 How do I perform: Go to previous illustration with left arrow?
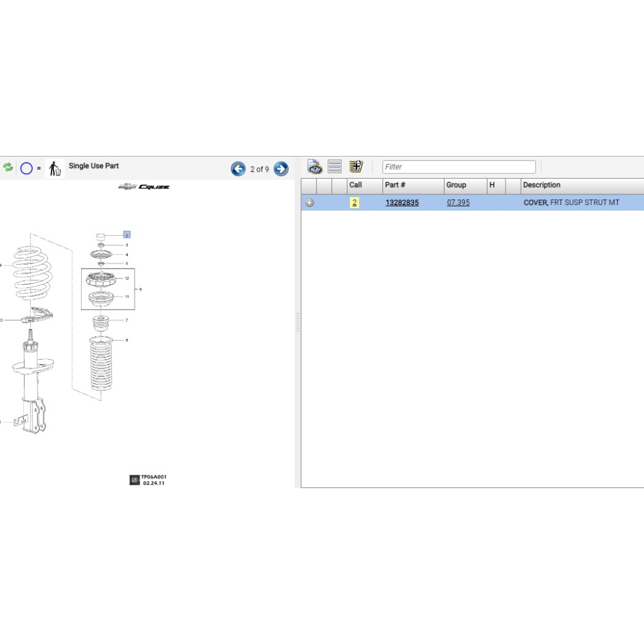238,169
